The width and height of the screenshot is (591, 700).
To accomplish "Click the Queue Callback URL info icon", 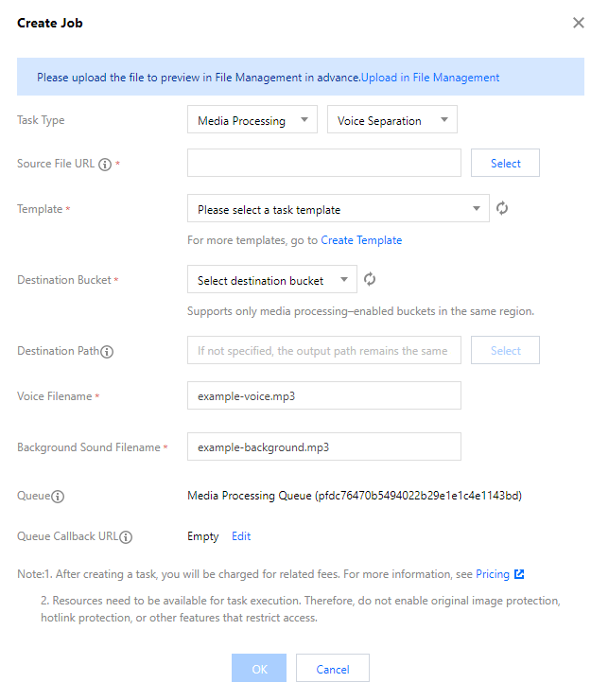I will [x=126, y=537].
